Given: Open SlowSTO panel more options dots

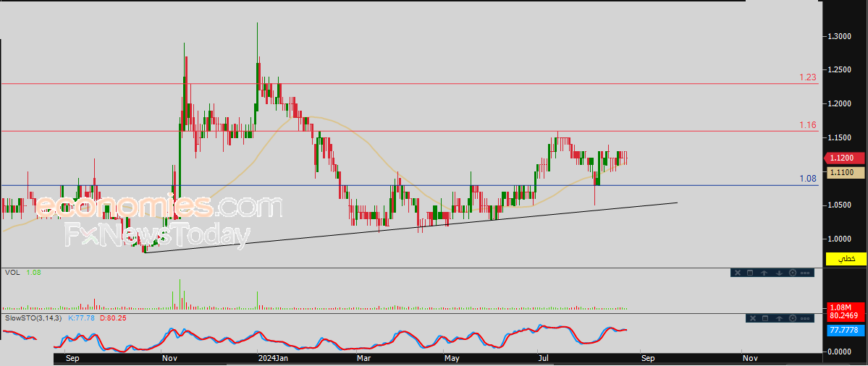Looking at the screenshot, I should 805,318.
